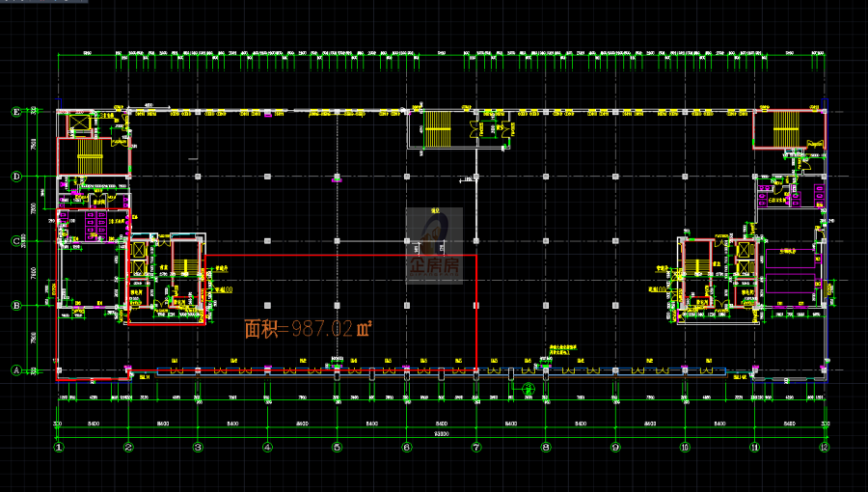868x492 pixels.
Task: Select the axis bubble numbered 1
Action: pyautogui.click(x=59, y=448)
